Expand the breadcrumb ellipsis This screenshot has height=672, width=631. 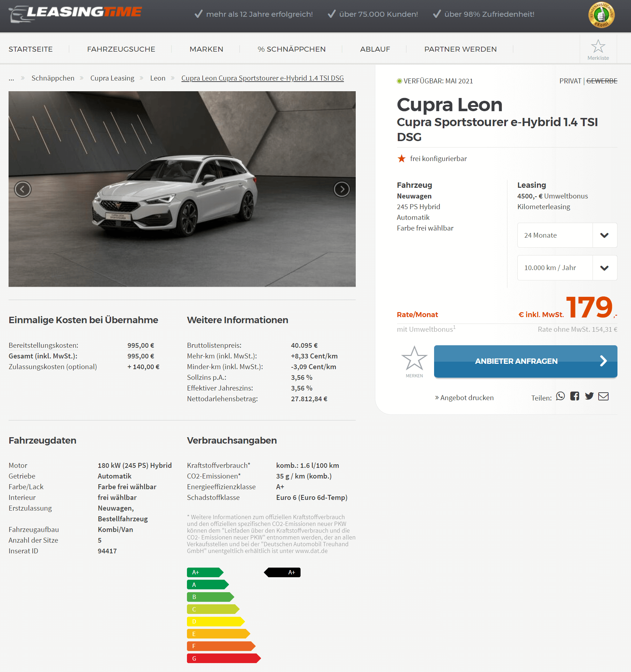11,78
